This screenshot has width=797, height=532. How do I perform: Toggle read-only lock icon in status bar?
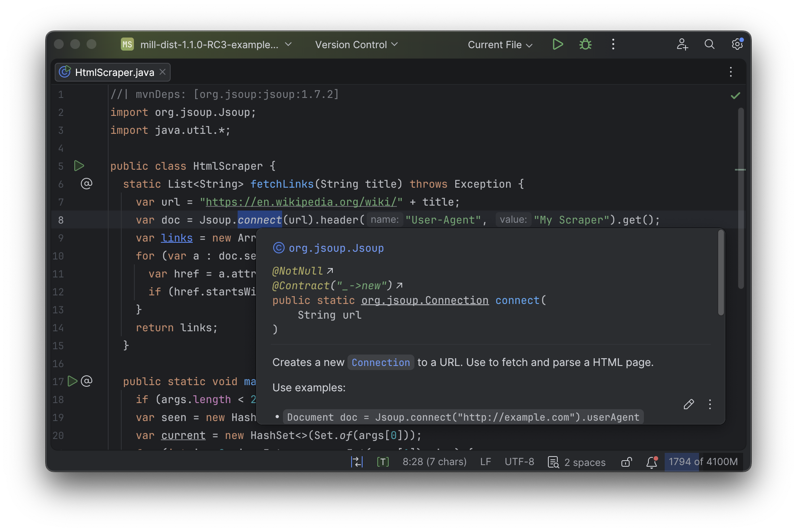pos(626,462)
